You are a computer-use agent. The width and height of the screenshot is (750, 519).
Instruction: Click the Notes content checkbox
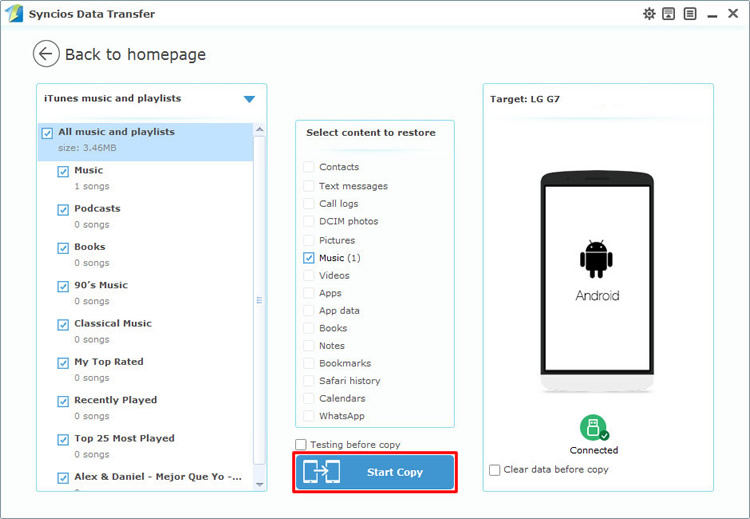309,346
